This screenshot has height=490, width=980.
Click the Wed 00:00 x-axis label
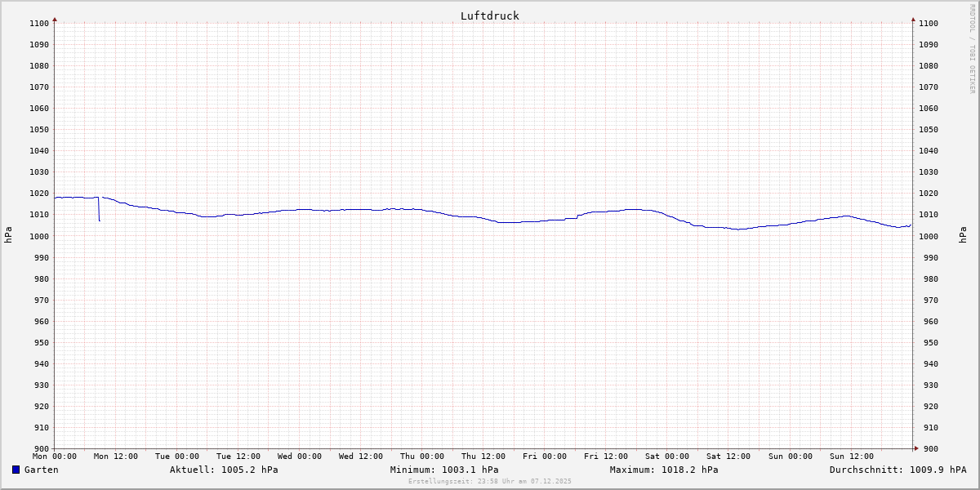(300, 457)
